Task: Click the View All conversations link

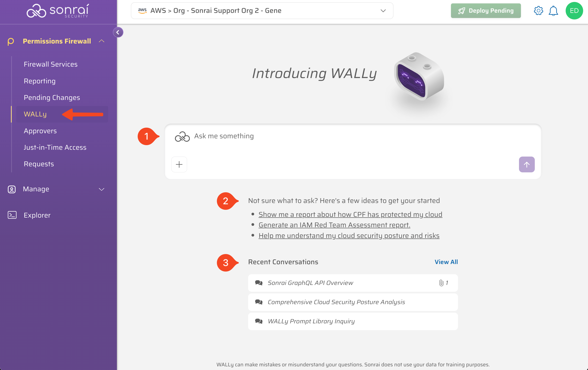Action: tap(446, 262)
